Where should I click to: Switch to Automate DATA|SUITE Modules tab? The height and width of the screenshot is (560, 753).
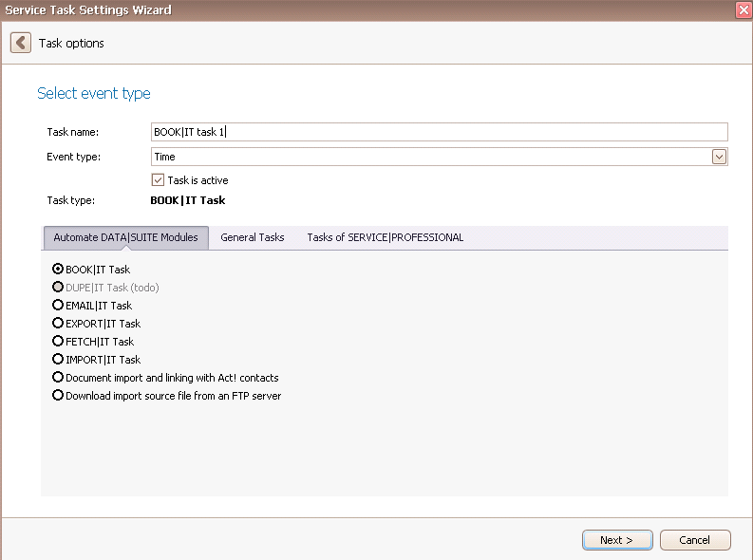coord(126,237)
